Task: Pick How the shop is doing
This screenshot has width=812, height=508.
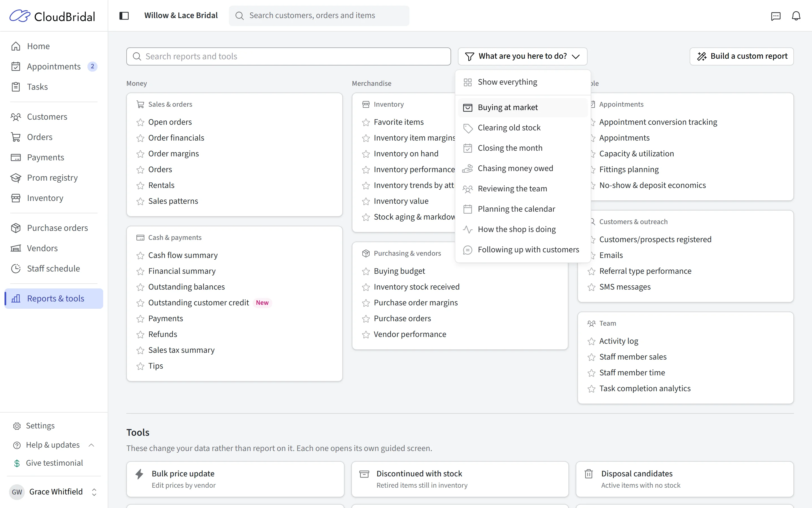Action: tap(522, 229)
